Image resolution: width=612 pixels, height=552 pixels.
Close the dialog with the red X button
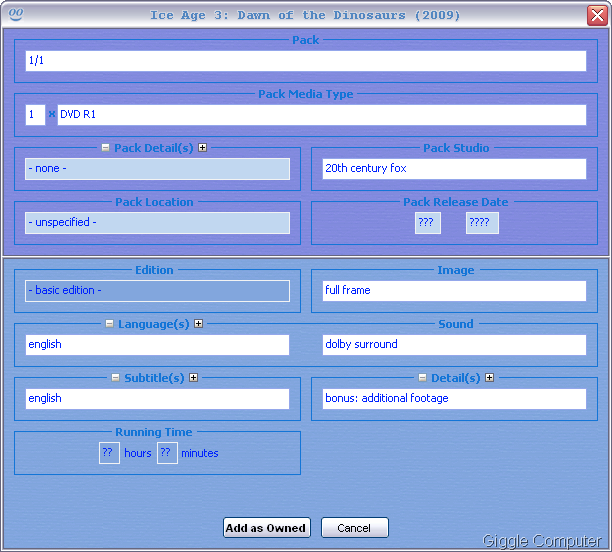coord(597,15)
